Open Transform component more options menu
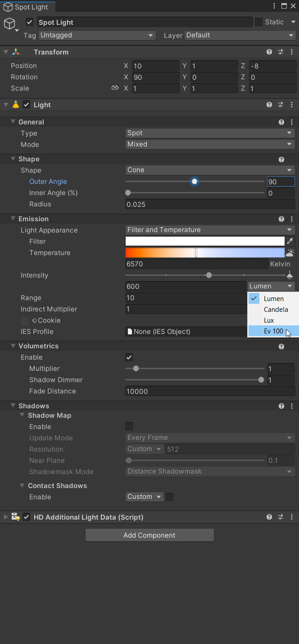This screenshot has width=299, height=644. [x=292, y=52]
